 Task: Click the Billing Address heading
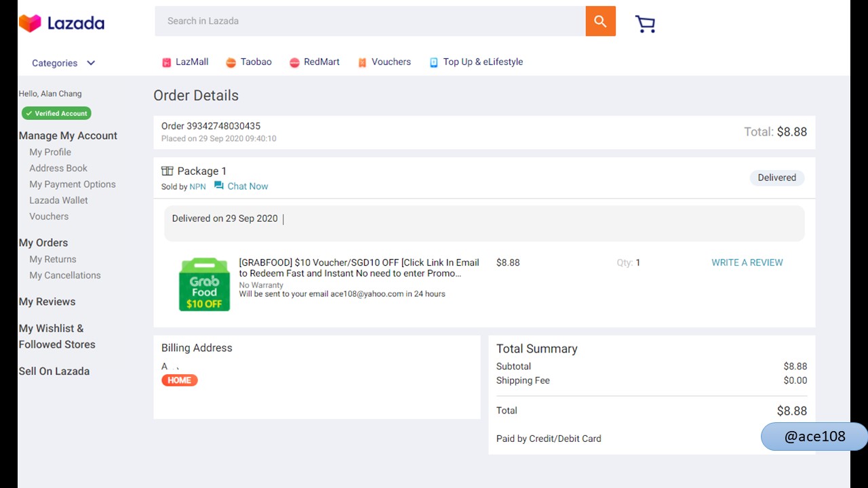click(x=197, y=348)
